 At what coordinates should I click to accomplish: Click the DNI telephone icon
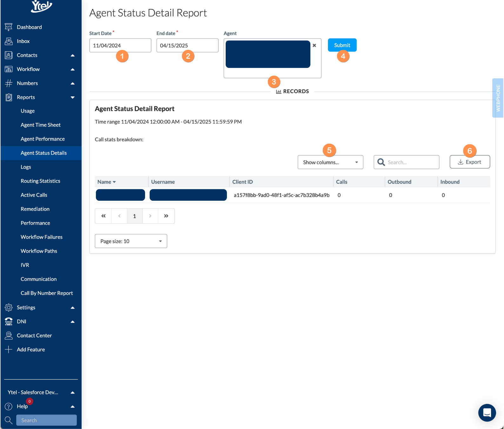click(x=9, y=321)
